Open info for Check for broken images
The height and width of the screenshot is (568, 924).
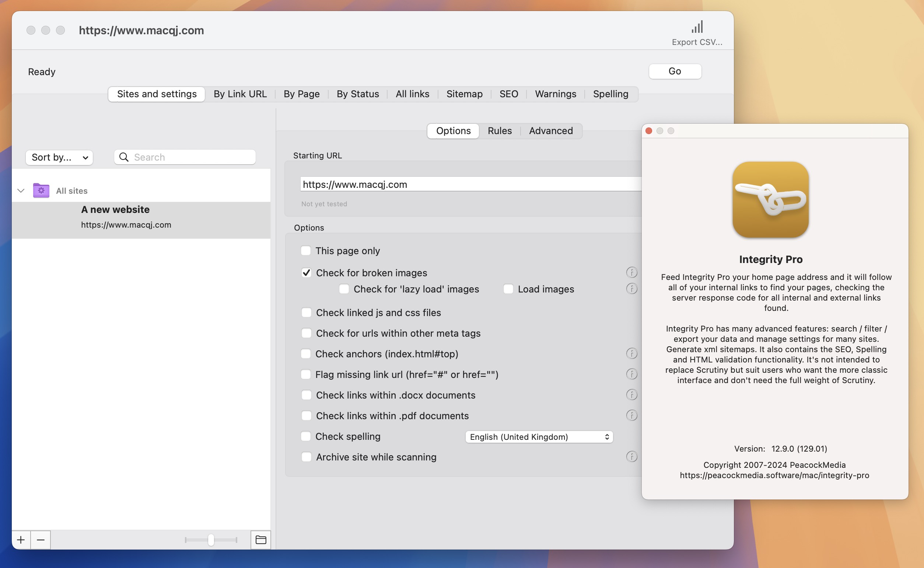point(632,272)
